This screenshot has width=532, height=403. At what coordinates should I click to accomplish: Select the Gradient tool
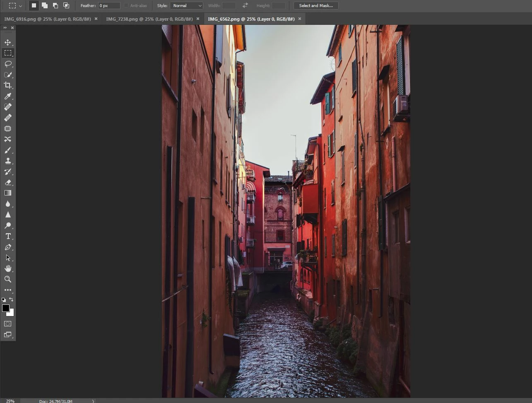(8, 193)
